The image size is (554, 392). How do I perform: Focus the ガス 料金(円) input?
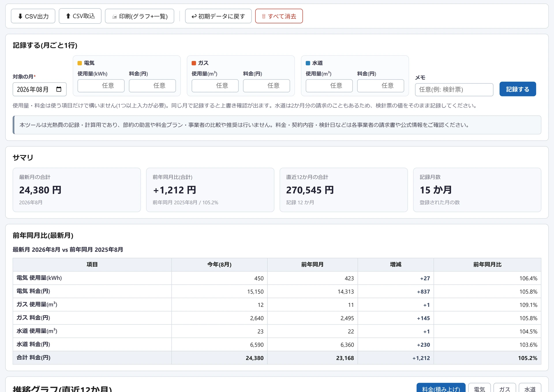coord(266,86)
